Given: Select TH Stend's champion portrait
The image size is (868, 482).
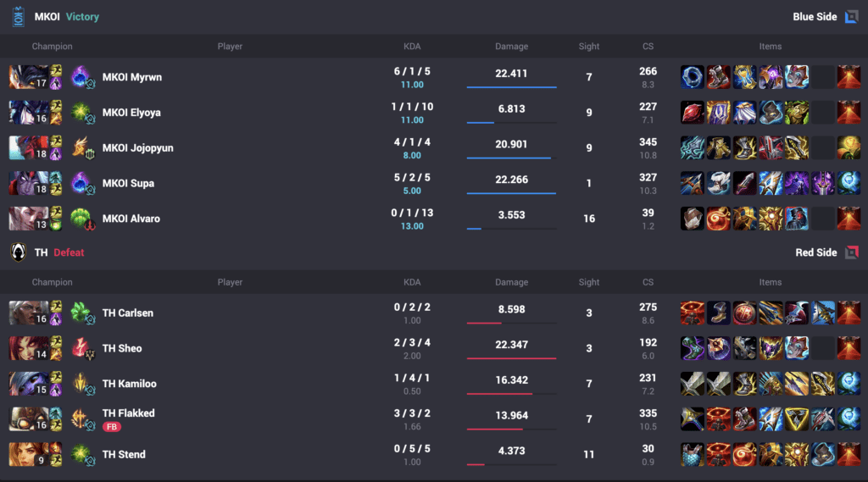Looking at the screenshot, I should click(28, 455).
